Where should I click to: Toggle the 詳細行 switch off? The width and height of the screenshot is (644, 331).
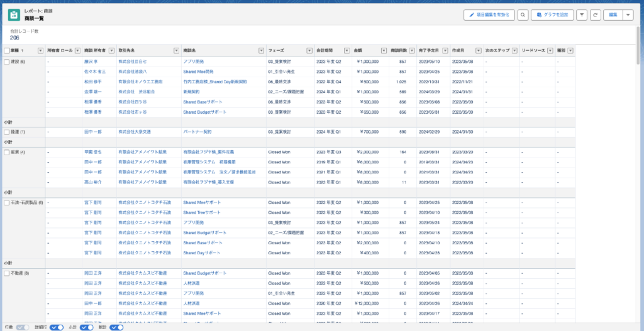click(57, 327)
